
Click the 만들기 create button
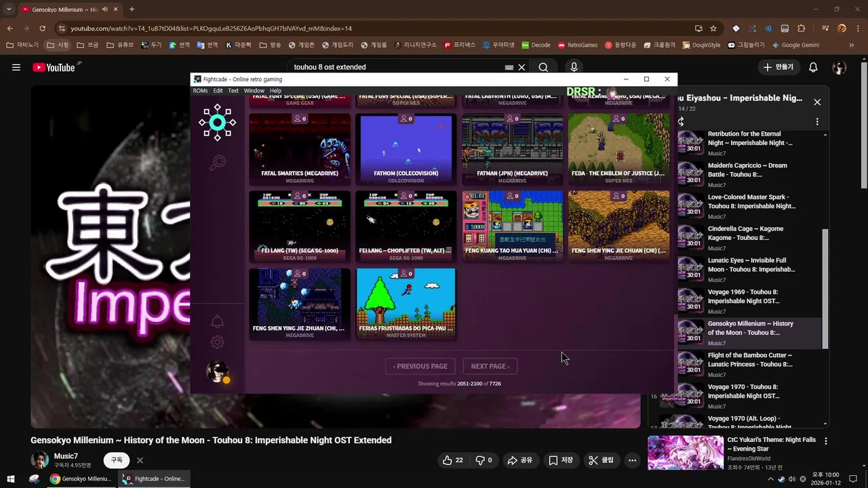tap(778, 67)
